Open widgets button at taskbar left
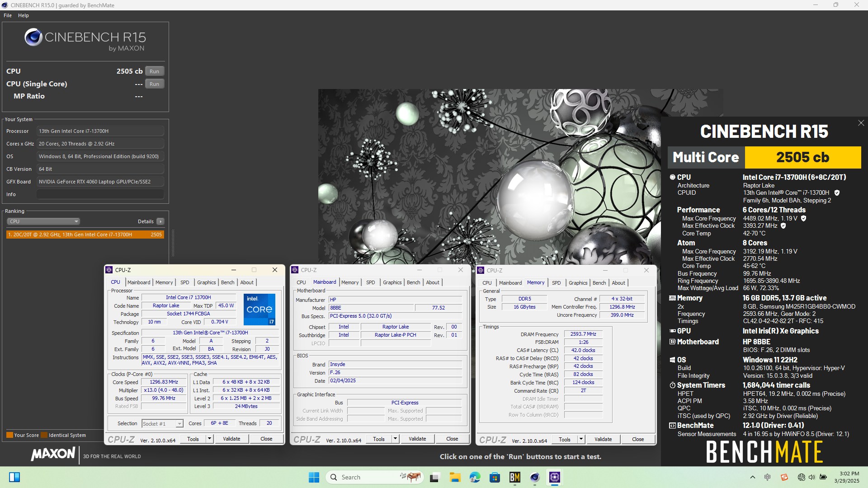 14,477
